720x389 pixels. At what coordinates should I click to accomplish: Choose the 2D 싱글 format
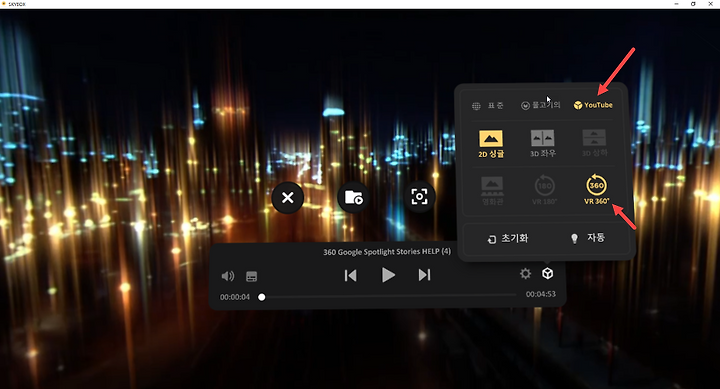491,144
